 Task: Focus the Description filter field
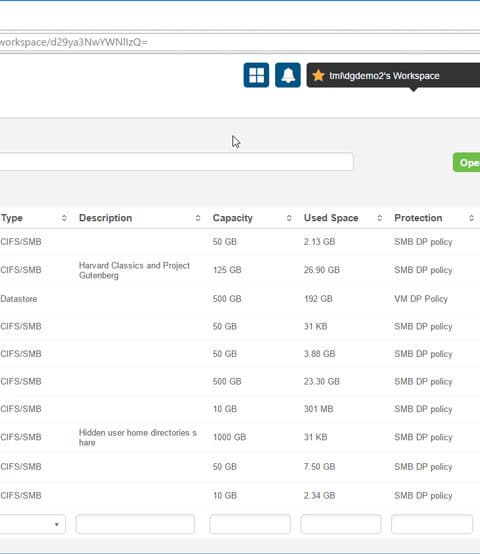coord(135,524)
